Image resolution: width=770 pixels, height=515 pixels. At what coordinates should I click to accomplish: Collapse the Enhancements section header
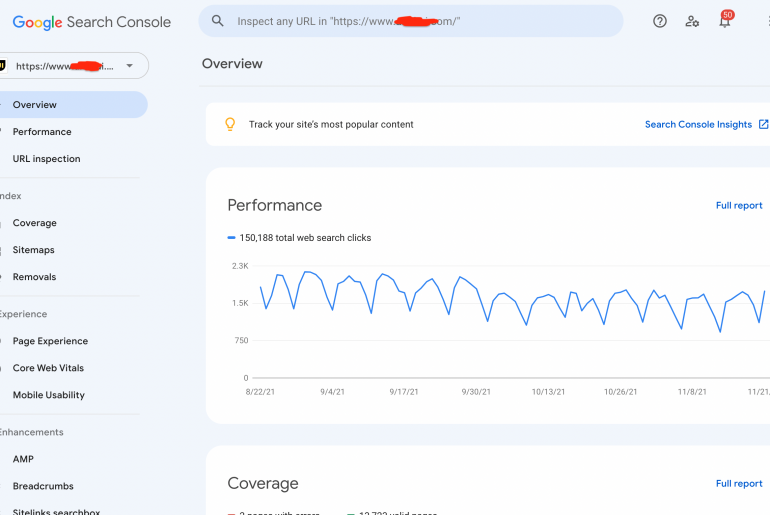click(x=31, y=432)
